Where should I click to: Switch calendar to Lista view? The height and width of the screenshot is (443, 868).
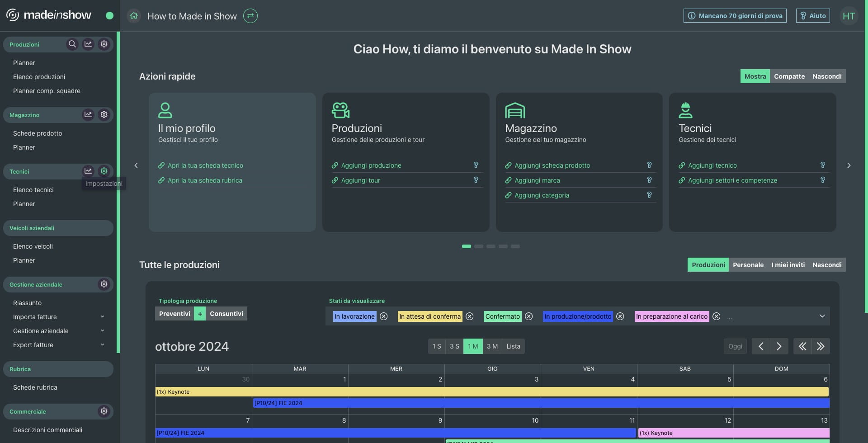pyautogui.click(x=513, y=346)
